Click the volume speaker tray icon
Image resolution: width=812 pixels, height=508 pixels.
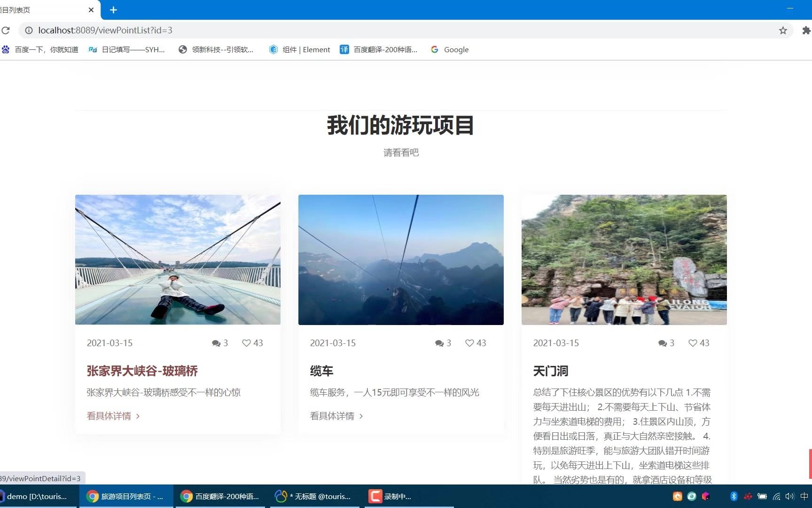[790, 496]
